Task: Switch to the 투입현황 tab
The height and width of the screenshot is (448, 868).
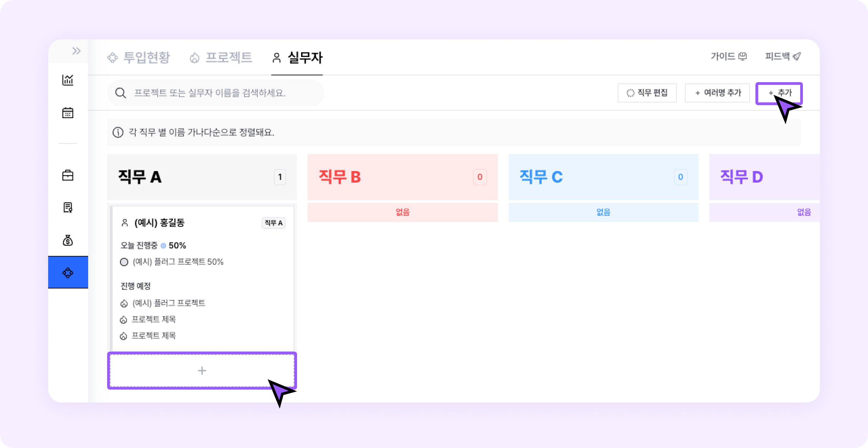Action: point(139,57)
